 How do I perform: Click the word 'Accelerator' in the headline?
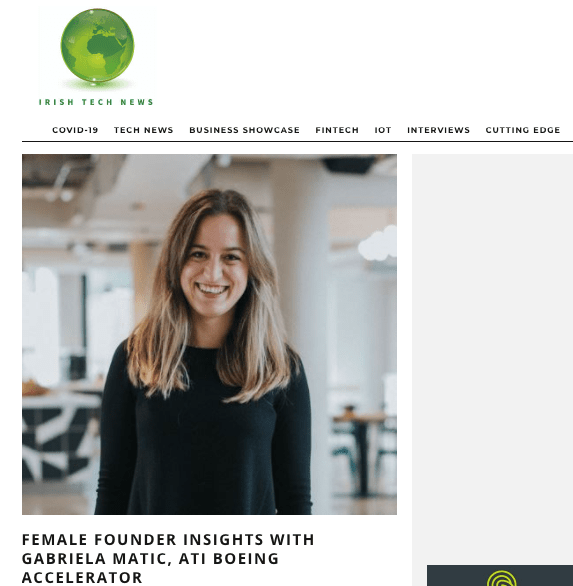point(82,577)
